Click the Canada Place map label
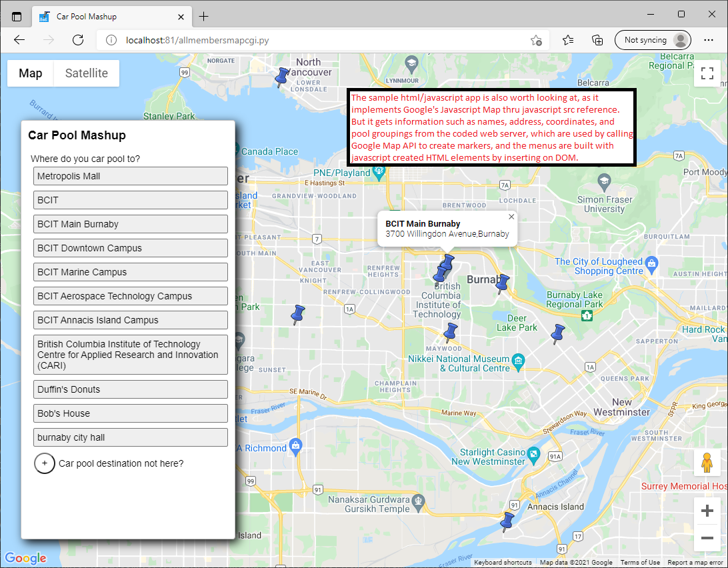The image size is (728, 568). pyautogui.click(x=269, y=151)
